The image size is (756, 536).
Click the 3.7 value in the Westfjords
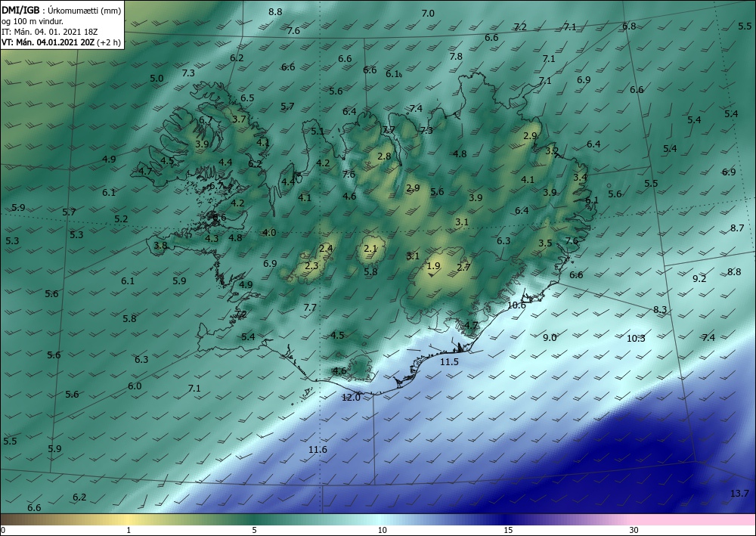pyautogui.click(x=239, y=119)
